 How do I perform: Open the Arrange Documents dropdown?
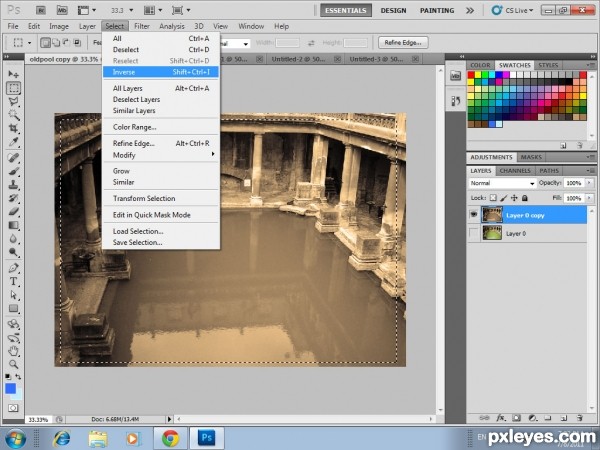154,10
